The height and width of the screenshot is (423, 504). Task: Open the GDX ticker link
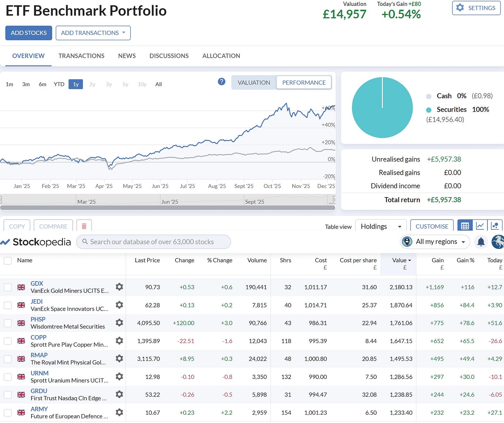37,283
